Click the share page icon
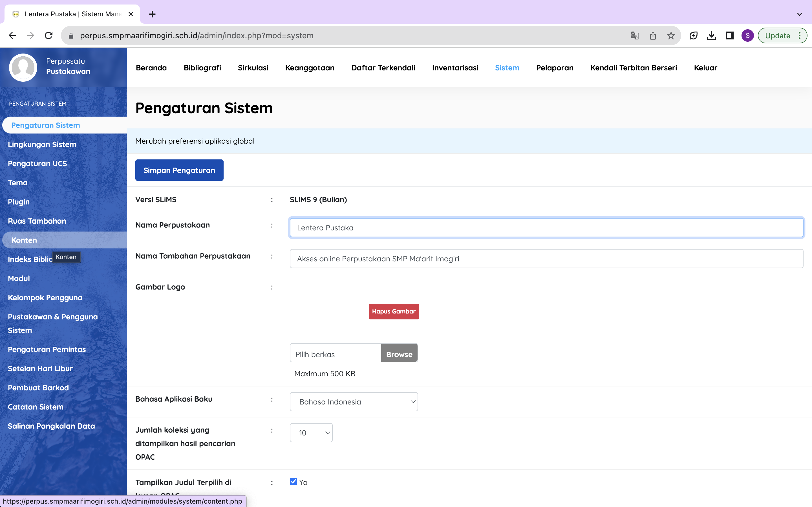Image resolution: width=812 pixels, height=507 pixels. [653, 35]
